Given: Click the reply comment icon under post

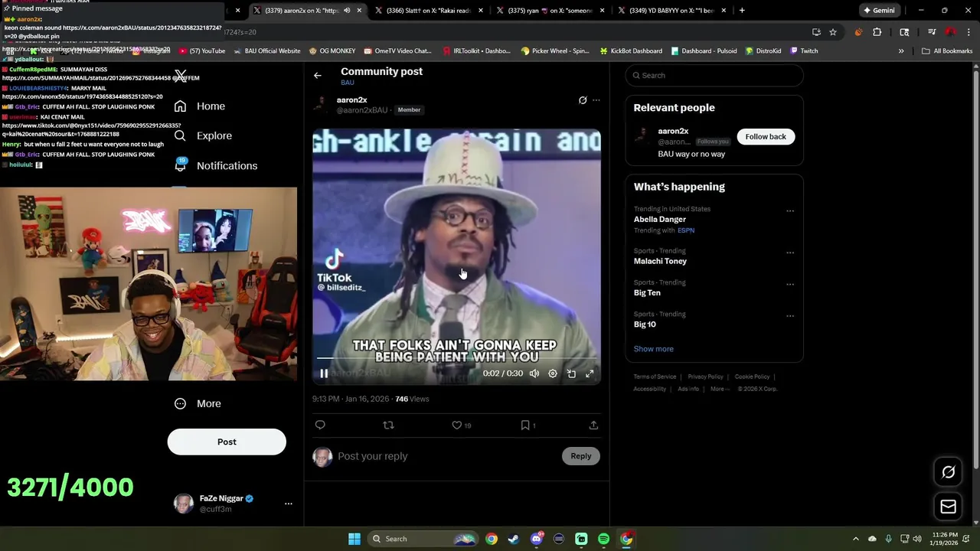Looking at the screenshot, I should tap(320, 425).
